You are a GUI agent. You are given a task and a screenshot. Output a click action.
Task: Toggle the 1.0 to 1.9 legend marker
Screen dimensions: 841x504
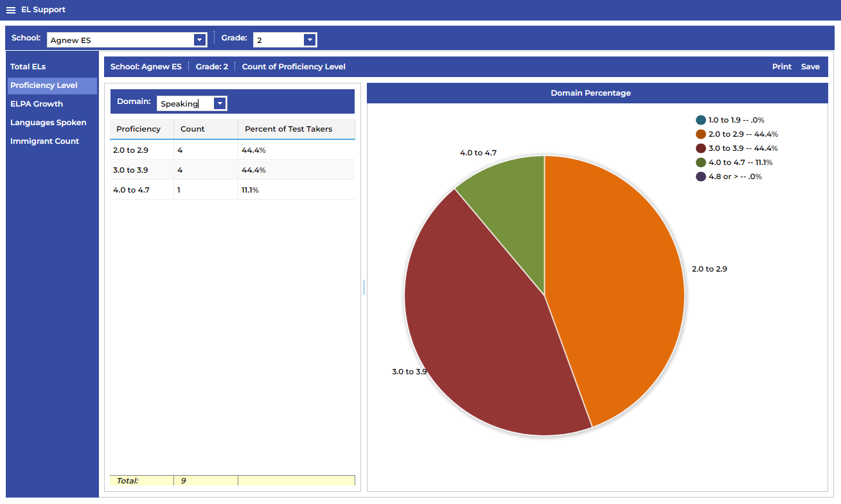coord(701,120)
